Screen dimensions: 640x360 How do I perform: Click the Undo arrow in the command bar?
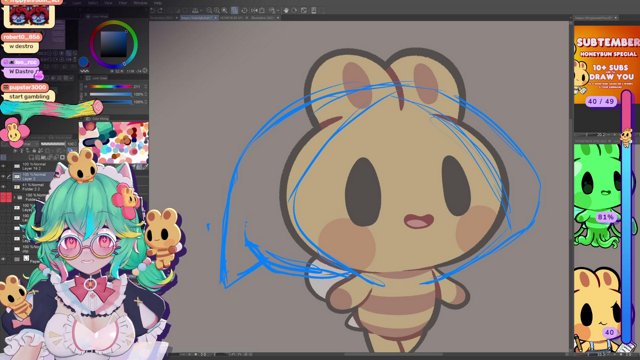pyautogui.click(x=152, y=10)
